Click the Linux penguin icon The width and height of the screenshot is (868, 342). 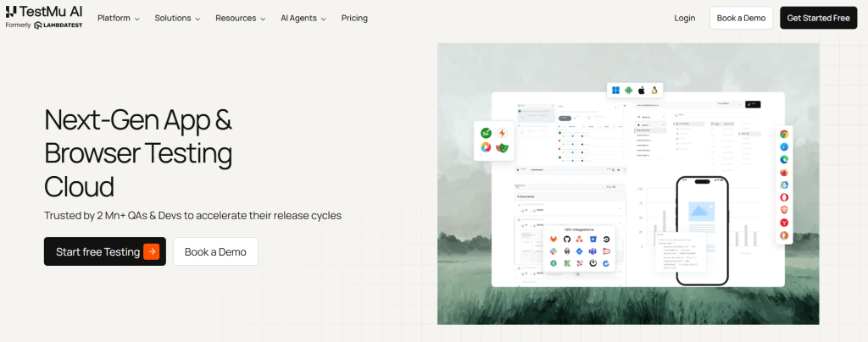tap(654, 90)
